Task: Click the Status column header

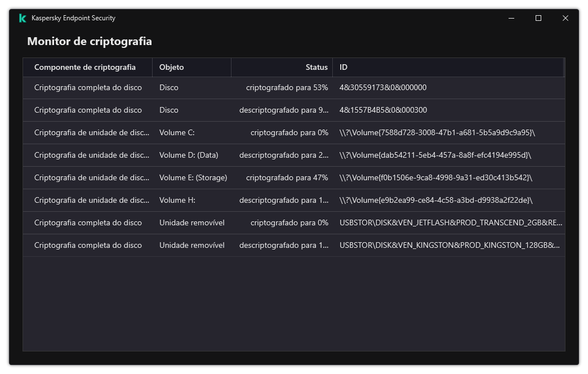Action: [317, 67]
